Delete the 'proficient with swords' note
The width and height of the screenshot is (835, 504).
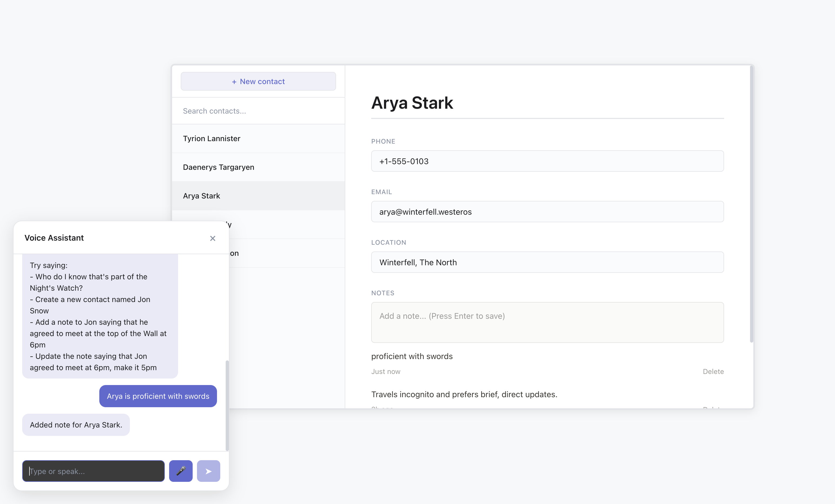[x=713, y=371]
